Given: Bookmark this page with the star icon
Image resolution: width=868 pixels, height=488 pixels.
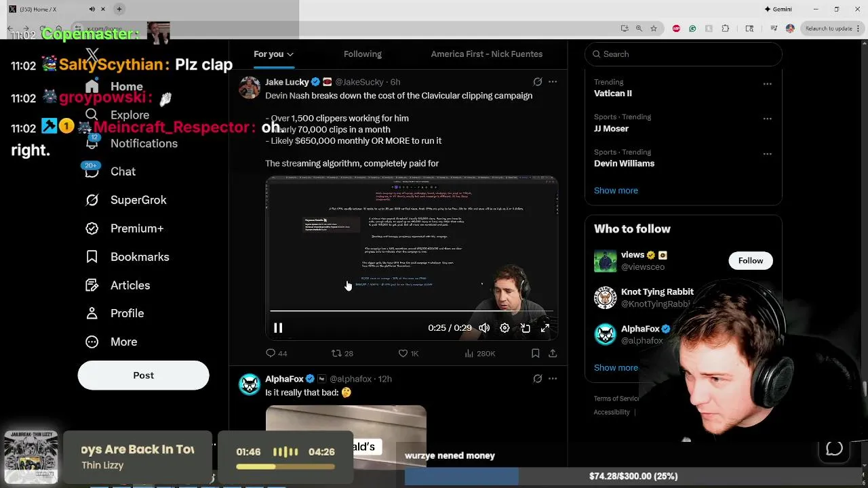Looking at the screenshot, I should point(654,28).
